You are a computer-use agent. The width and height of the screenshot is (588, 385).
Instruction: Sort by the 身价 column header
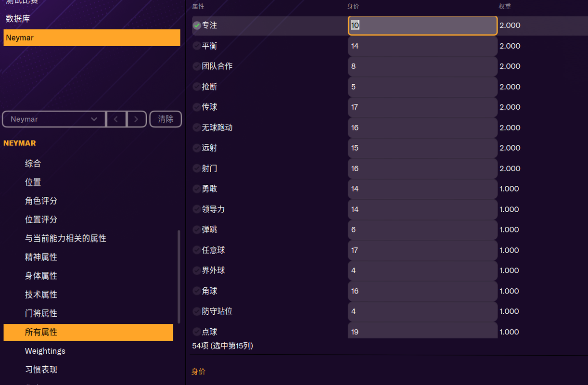point(353,7)
